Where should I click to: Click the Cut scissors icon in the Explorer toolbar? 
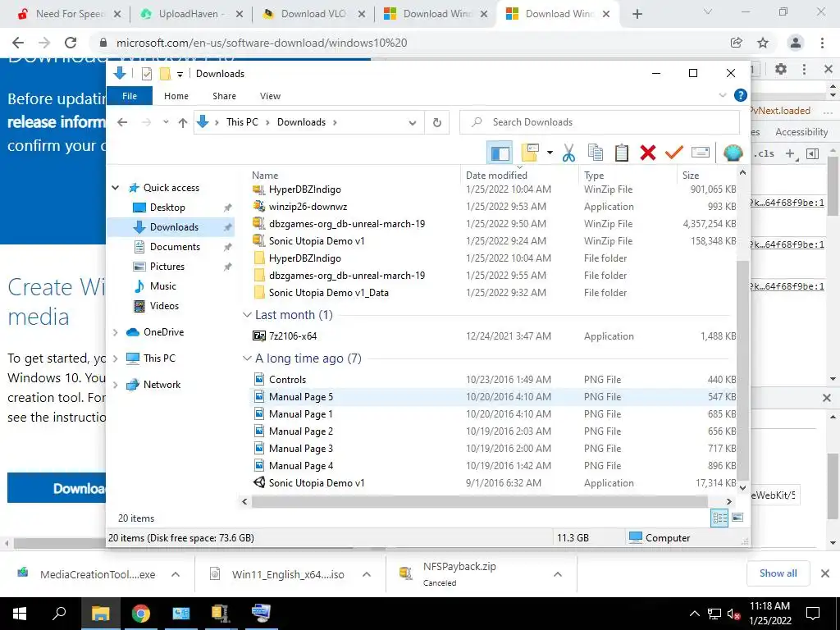(x=568, y=153)
